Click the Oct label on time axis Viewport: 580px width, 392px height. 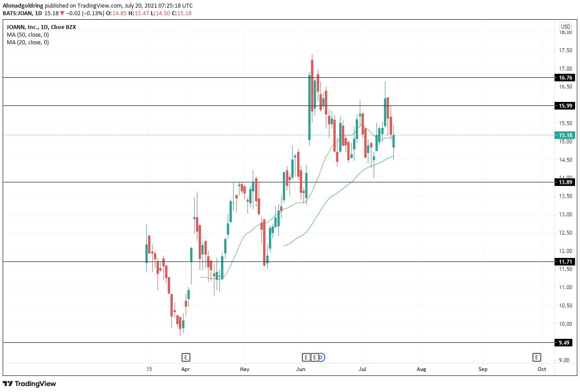click(x=542, y=369)
